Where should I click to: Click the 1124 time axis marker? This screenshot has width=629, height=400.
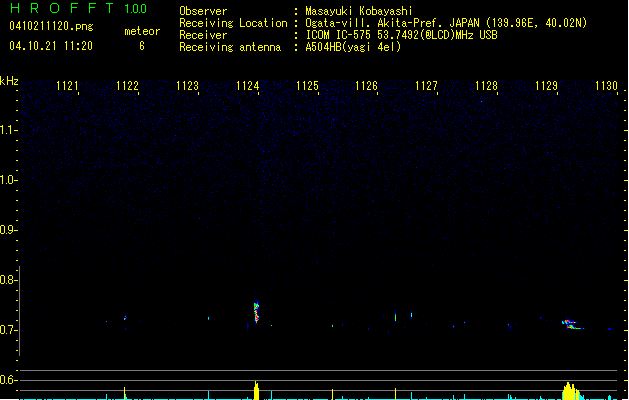click(248, 86)
